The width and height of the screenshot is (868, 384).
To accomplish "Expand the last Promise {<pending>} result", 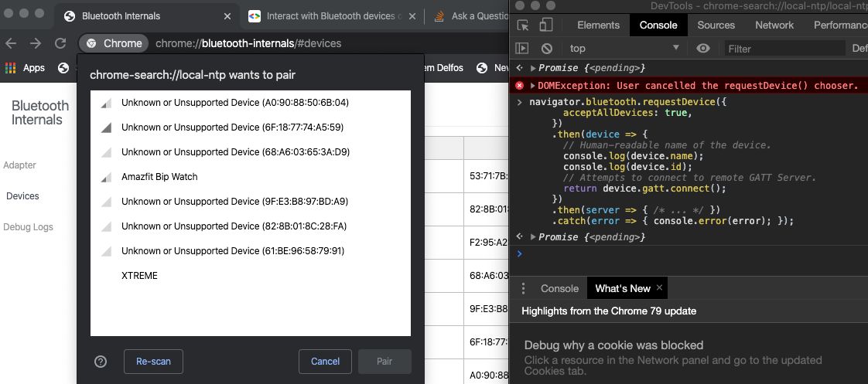I will pyautogui.click(x=532, y=236).
